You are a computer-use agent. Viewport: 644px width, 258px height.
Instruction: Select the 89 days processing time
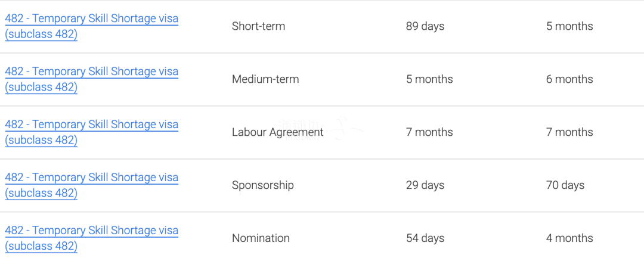(x=425, y=26)
